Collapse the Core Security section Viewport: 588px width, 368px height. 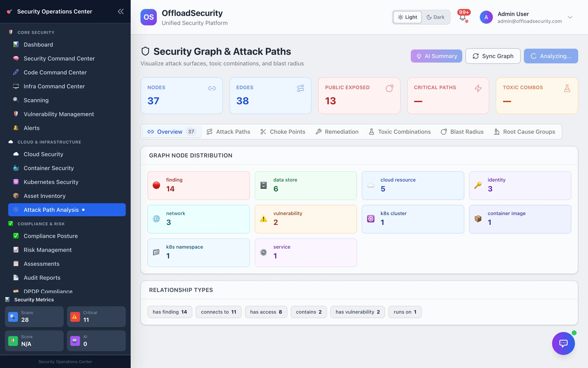pyautogui.click(x=36, y=32)
